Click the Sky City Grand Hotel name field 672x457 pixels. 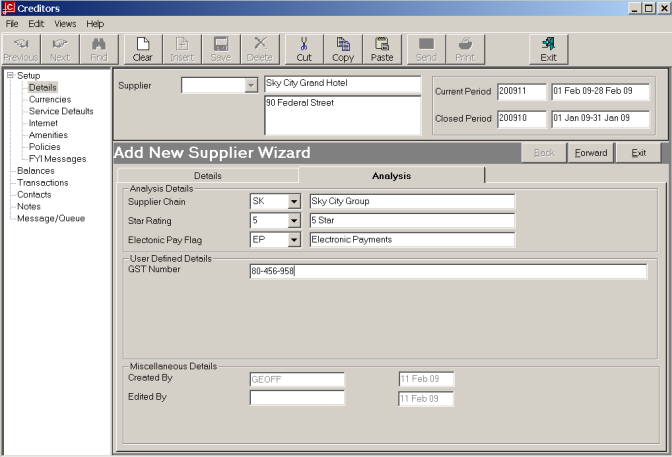click(x=342, y=84)
